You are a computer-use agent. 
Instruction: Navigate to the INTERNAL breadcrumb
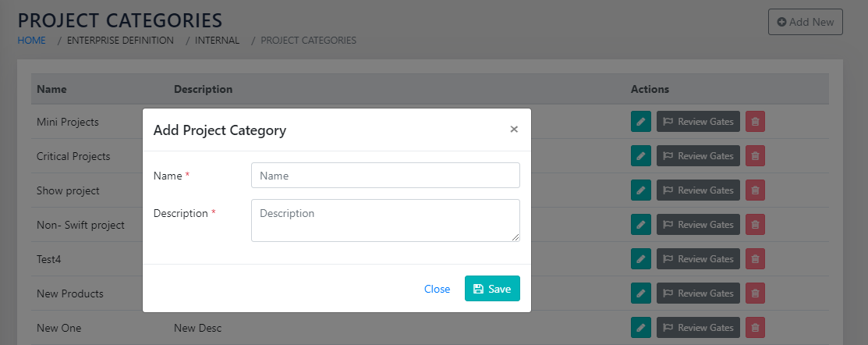tap(218, 41)
